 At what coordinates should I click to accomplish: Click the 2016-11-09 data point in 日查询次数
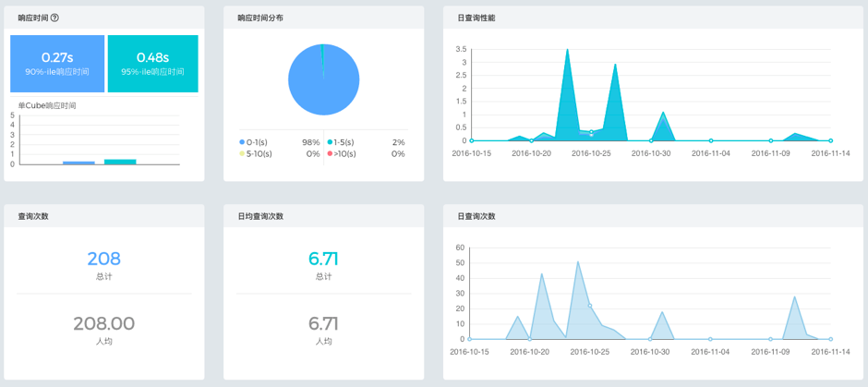coord(771,339)
